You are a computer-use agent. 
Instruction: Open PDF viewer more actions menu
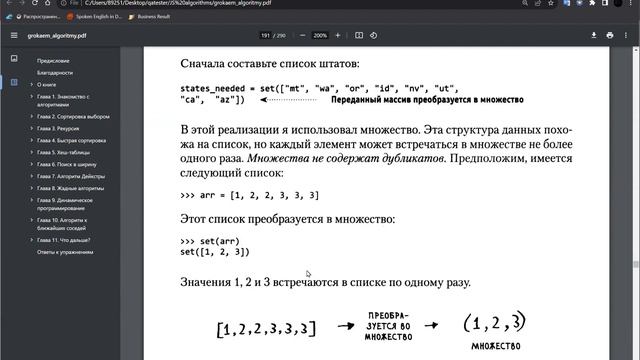click(x=626, y=36)
